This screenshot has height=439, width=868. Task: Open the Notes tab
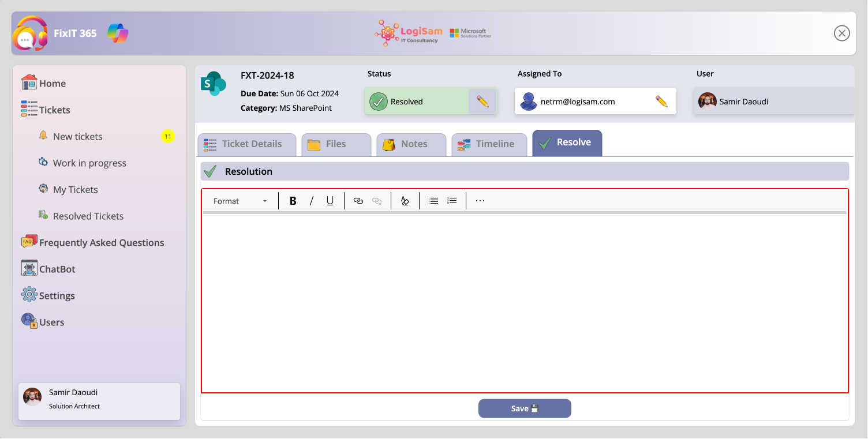coord(411,144)
